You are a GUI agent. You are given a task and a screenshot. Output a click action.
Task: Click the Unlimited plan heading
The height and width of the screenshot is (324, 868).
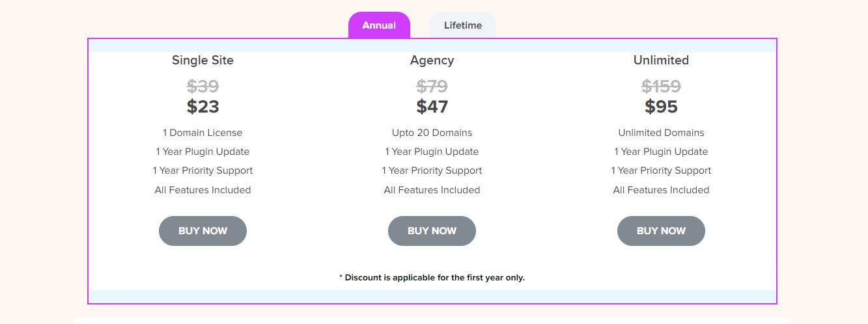point(661,61)
